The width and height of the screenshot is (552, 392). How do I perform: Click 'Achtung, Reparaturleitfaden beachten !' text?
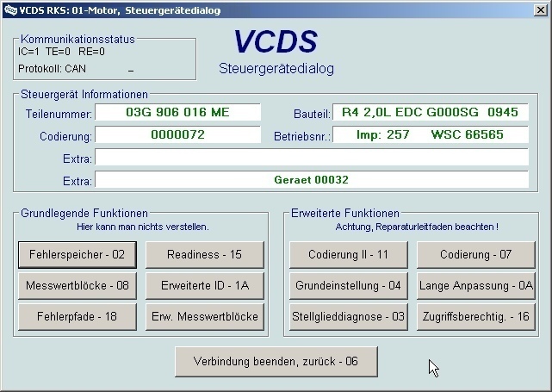[x=417, y=227]
